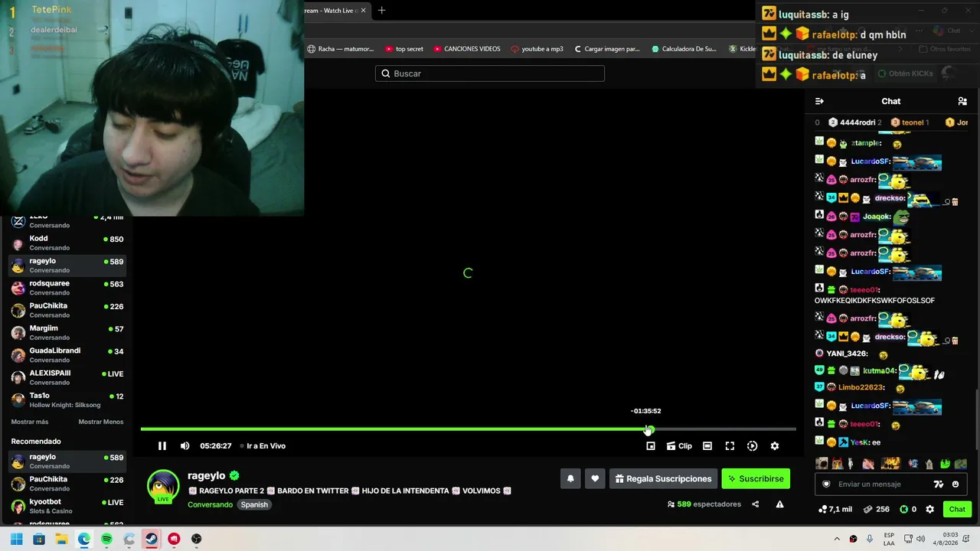Pause the stream playback

[x=162, y=446]
